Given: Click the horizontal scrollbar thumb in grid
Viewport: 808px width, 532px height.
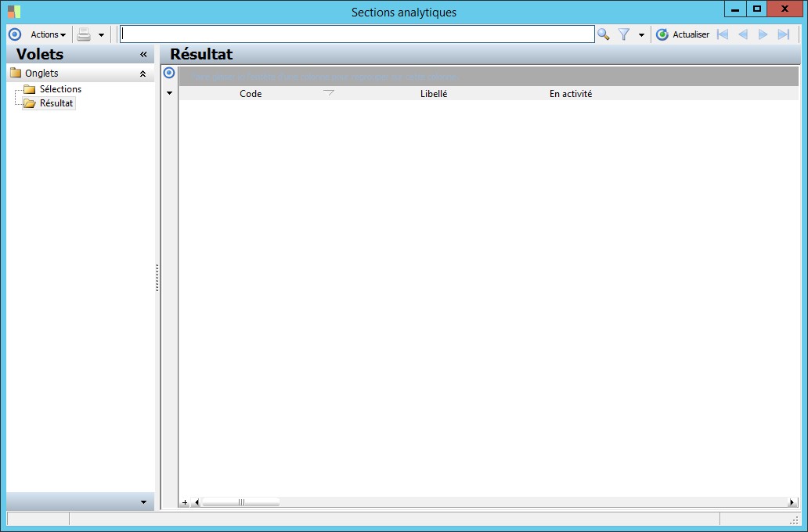Looking at the screenshot, I should [x=241, y=502].
